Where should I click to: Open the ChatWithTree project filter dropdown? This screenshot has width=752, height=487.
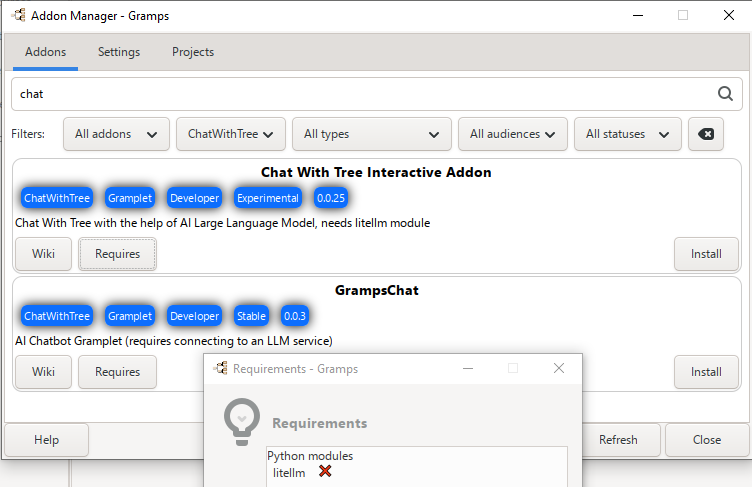coord(231,134)
